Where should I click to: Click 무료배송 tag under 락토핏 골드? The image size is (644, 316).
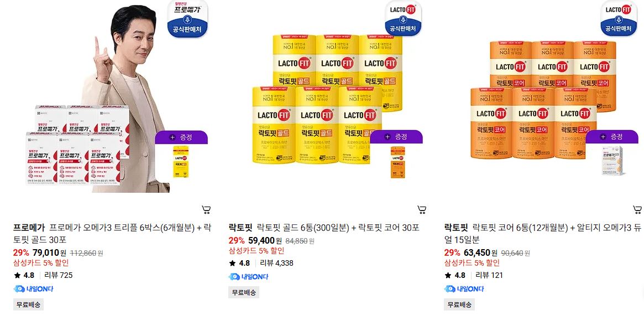[x=244, y=293]
